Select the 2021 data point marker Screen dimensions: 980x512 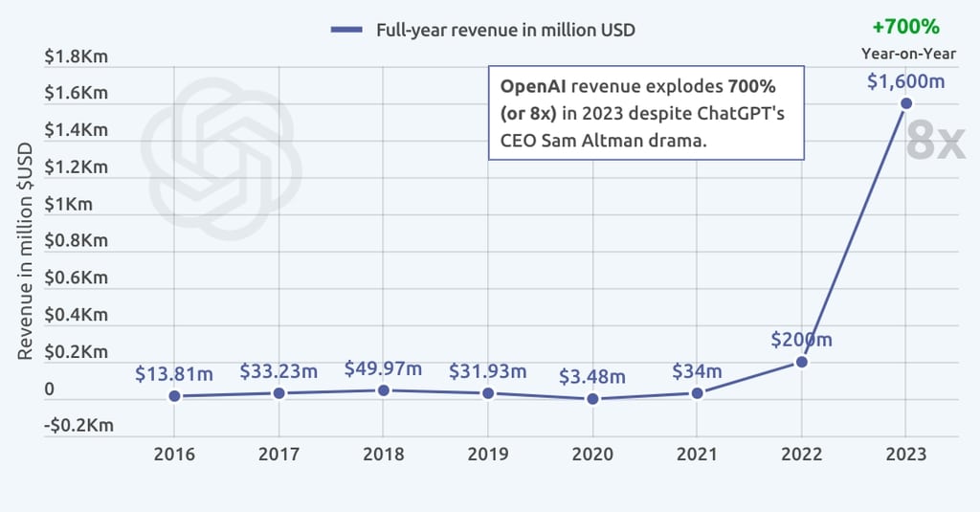coord(698,393)
